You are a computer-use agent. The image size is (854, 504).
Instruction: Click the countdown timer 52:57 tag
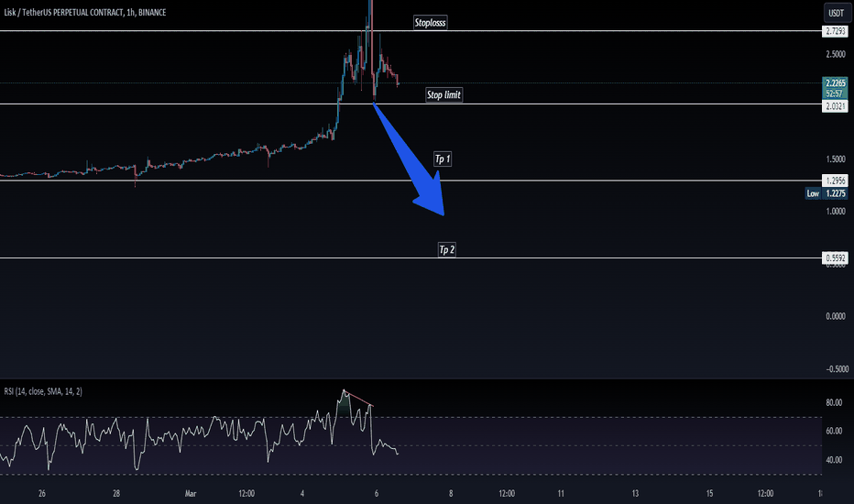836,93
